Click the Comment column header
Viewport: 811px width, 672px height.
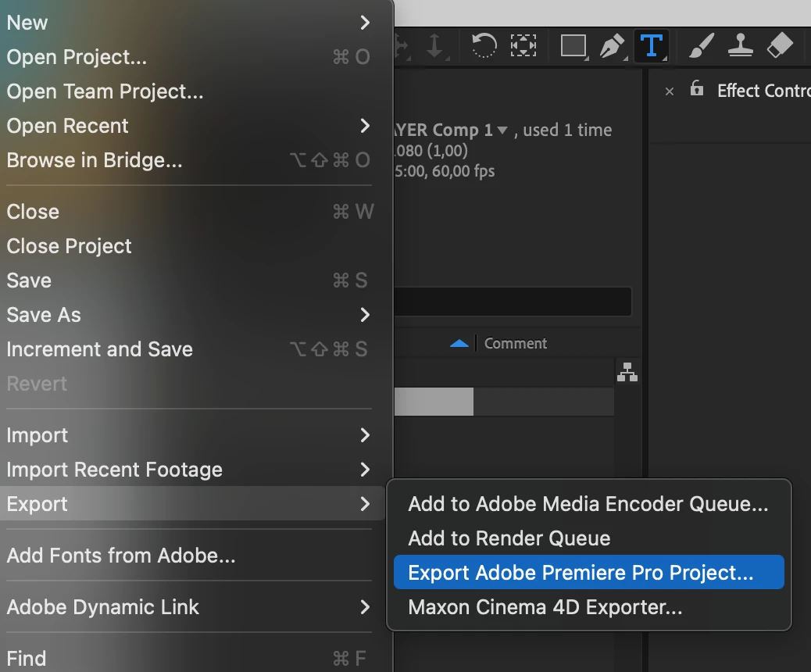pos(515,344)
